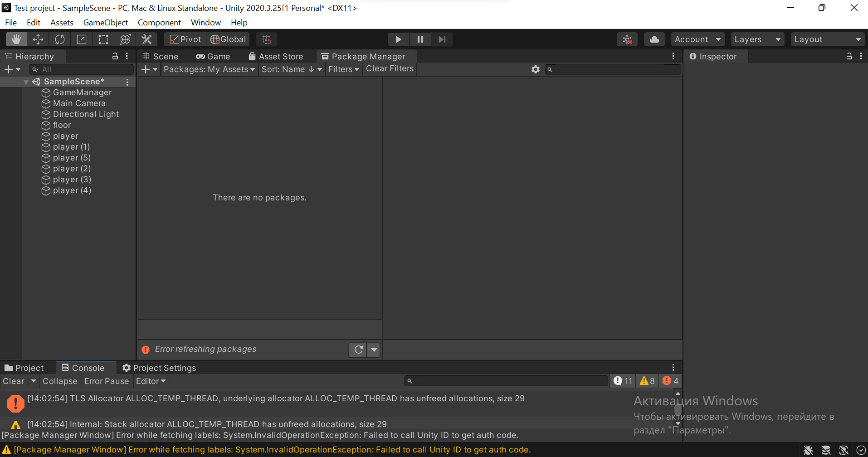Toggle Error Pause in Console

(107, 381)
